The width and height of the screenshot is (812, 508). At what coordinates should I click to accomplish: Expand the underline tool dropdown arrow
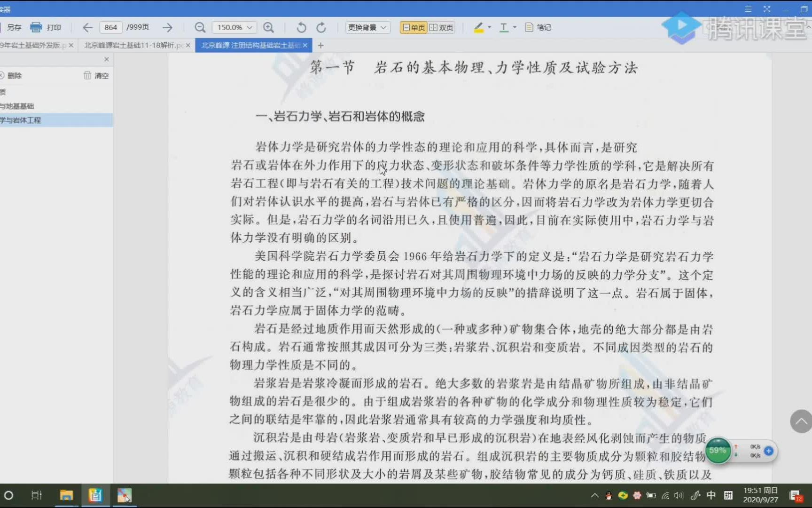[x=515, y=27]
